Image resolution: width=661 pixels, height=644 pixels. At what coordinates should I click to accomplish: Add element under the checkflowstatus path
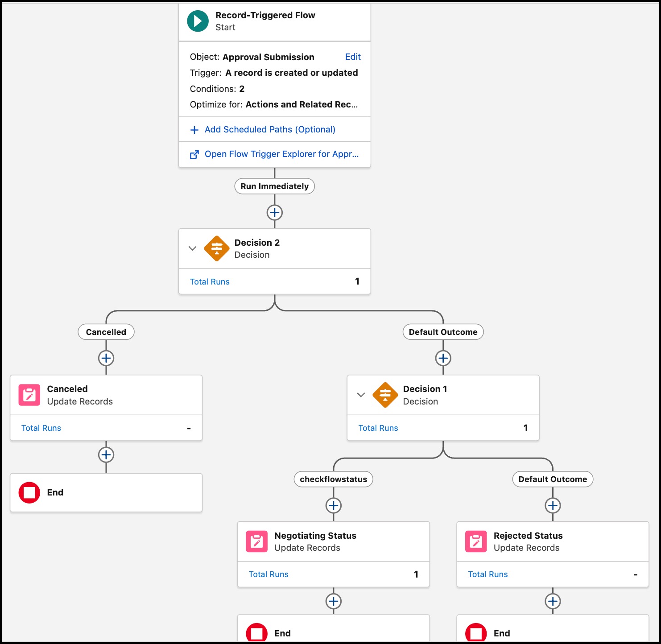(334, 505)
